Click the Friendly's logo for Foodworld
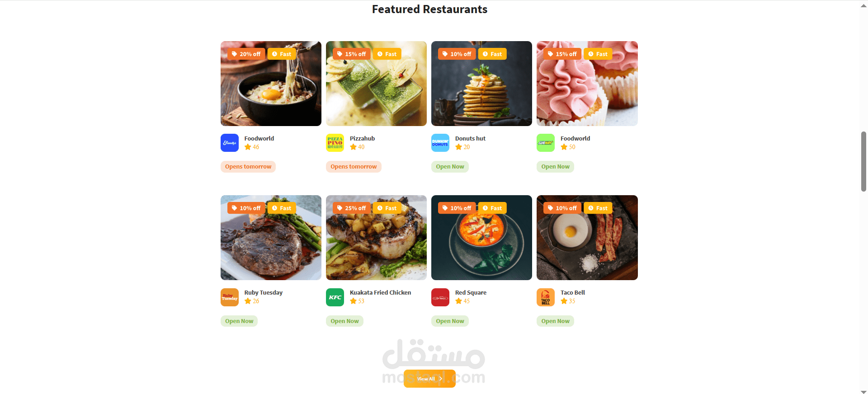The width and height of the screenshot is (868, 394). 230,143
